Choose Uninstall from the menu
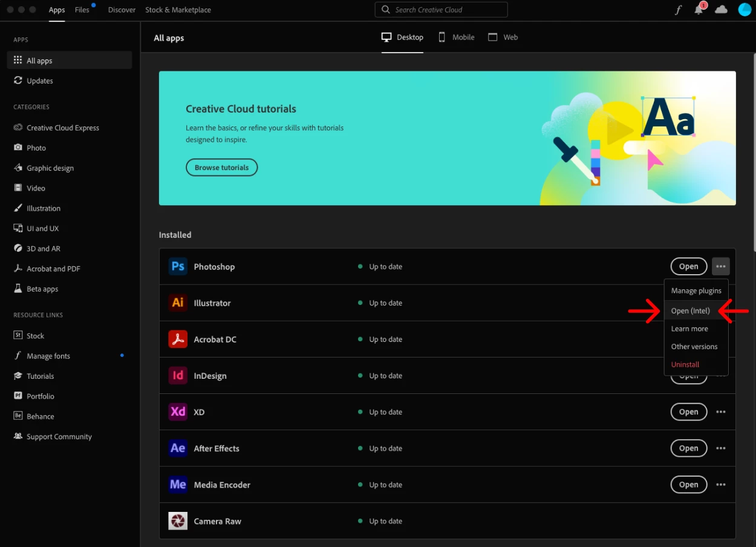This screenshot has width=756, height=547. [x=696, y=364]
